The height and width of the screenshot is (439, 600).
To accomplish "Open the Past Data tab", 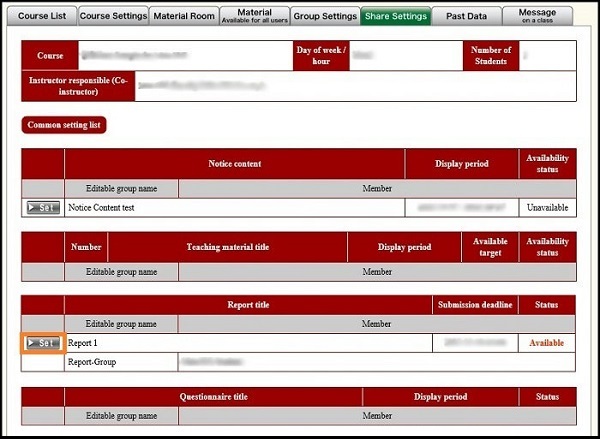I will click(x=468, y=16).
